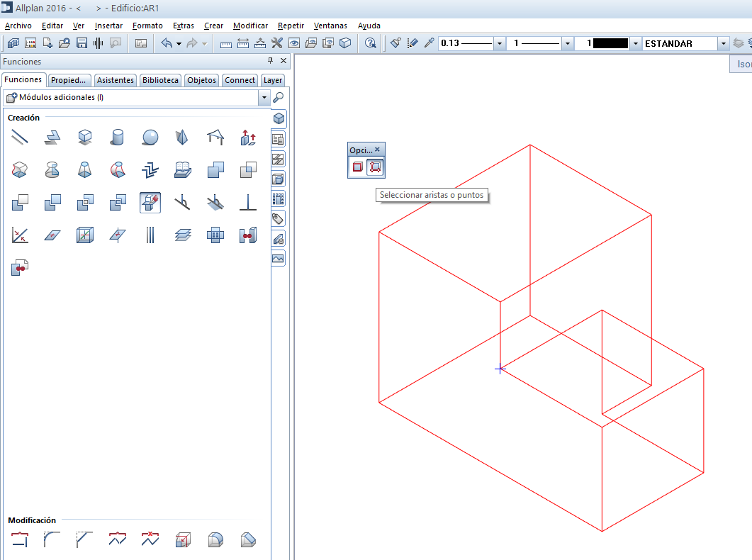The height and width of the screenshot is (560, 752).
Task: Open the pen thickness 0.13 dropdown
Action: tap(500, 44)
